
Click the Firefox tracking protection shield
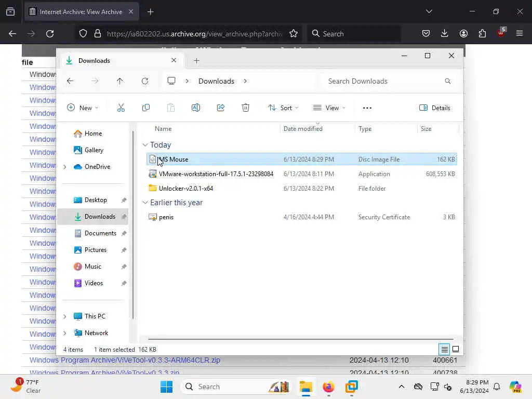[x=83, y=34]
